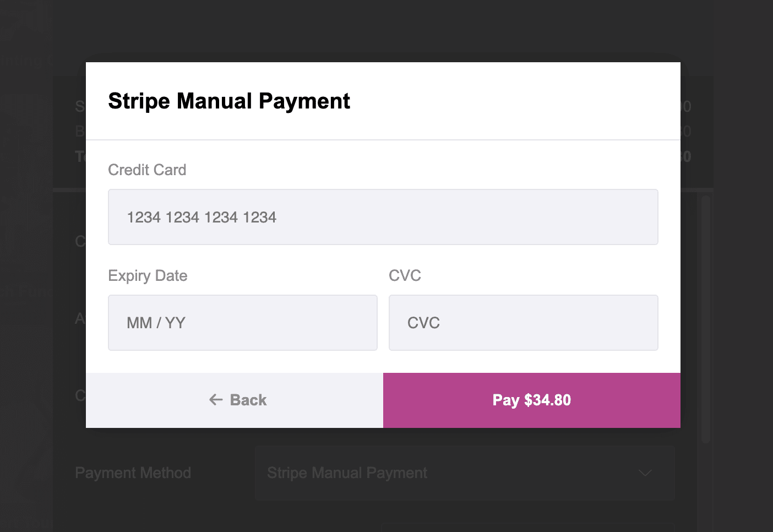Image resolution: width=773 pixels, height=532 pixels.
Task: Select the Stripe Manual Payment heading
Action: click(x=228, y=101)
